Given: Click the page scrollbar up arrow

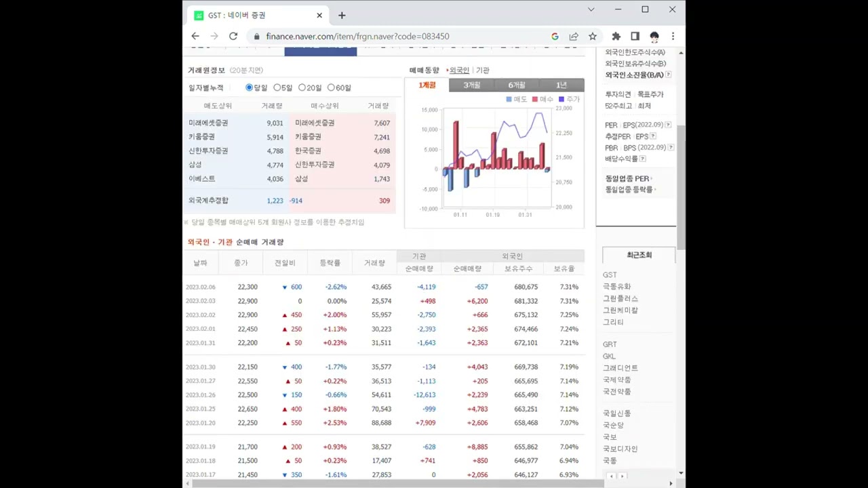Looking at the screenshot, I should 681,53.
